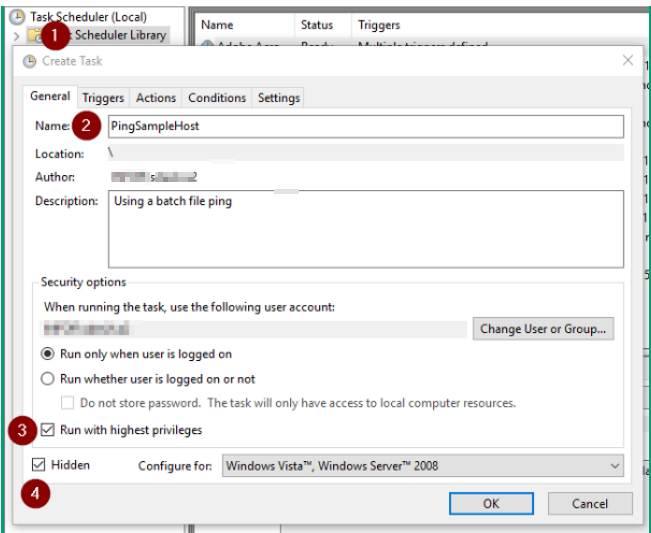The width and height of the screenshot is (651, 533).
Task: Cancel the Create Task dialog
Action: click(590, 504)
